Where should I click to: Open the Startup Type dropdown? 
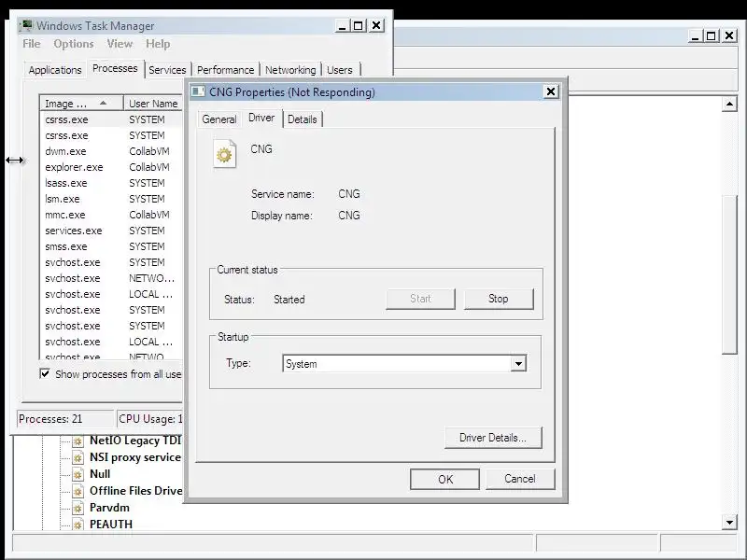[518, 364]
